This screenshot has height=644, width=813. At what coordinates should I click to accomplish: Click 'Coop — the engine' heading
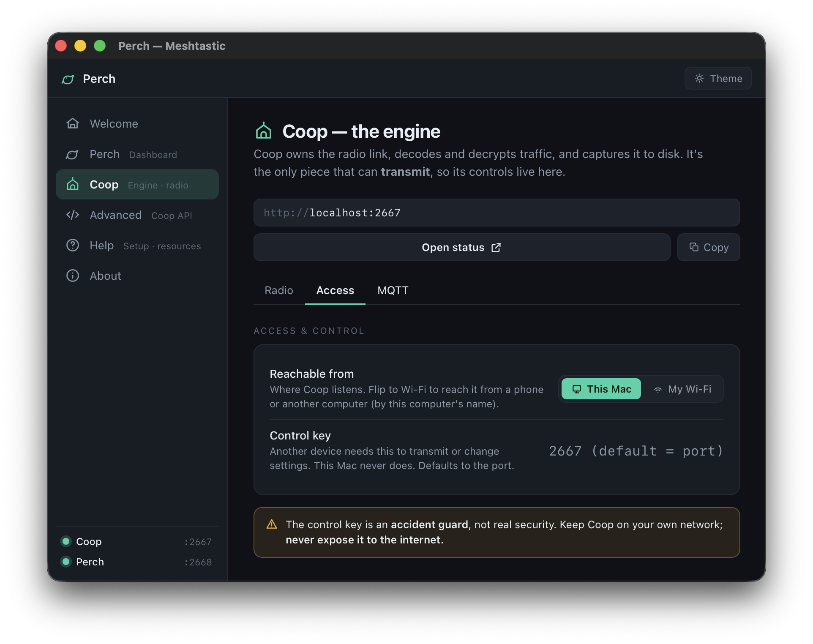coord(361,131)
